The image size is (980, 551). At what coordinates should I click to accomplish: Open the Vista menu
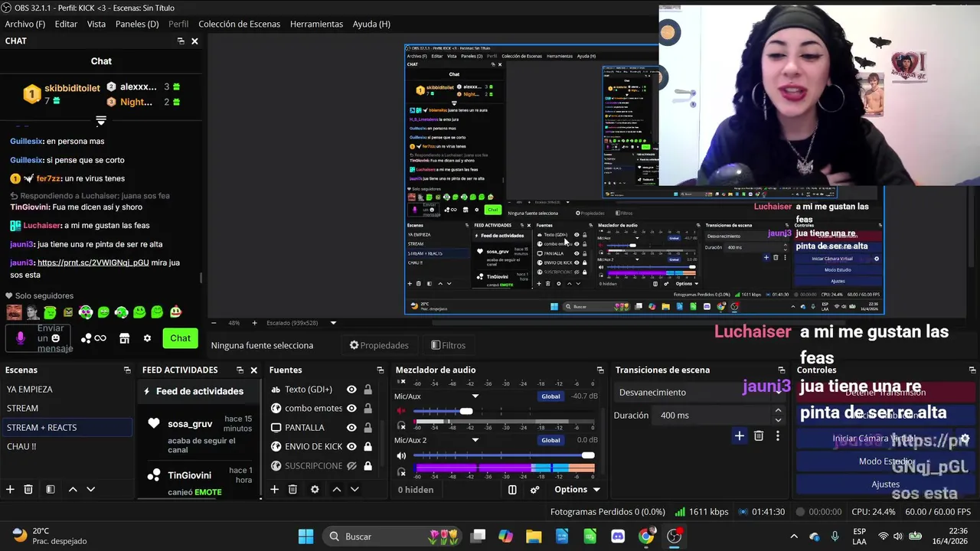pyautogui.click(x=96, y=24)
